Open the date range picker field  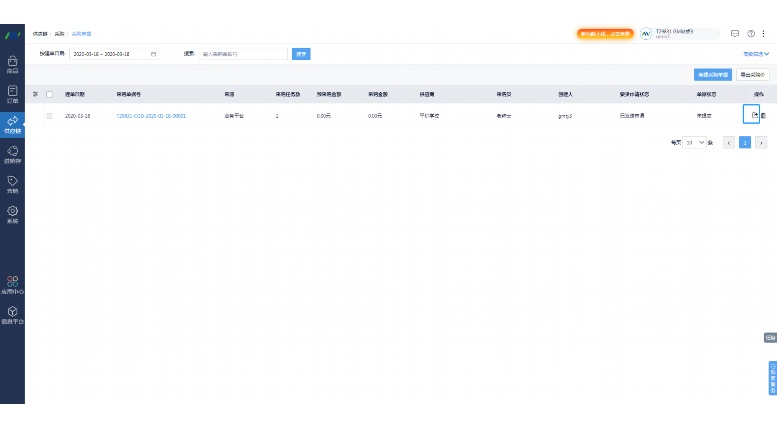(114, 54)
